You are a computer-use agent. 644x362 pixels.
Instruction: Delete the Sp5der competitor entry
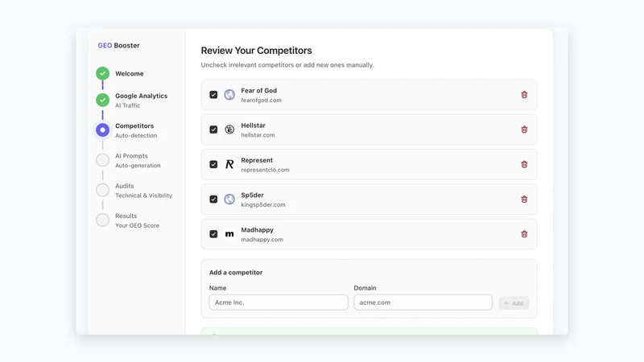tap(524, 200)
